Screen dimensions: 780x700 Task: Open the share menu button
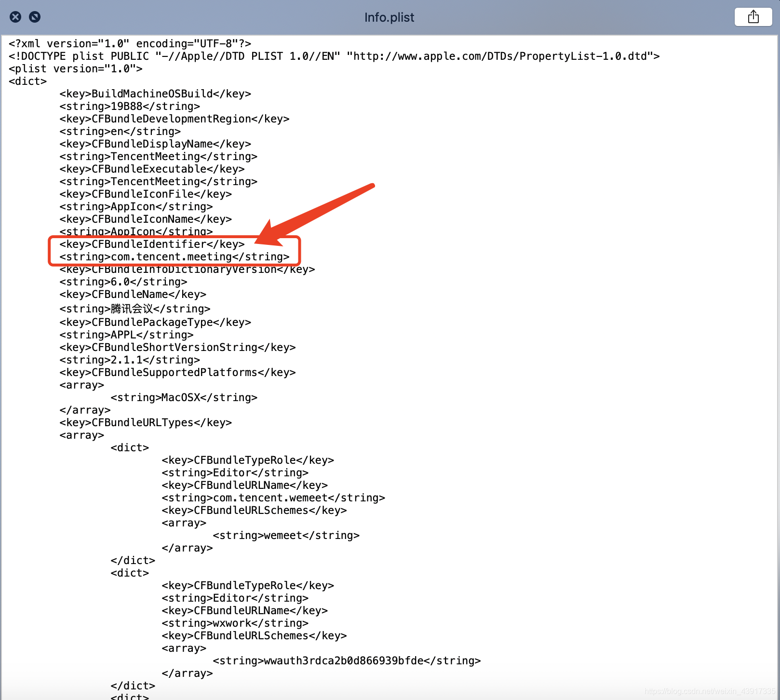753,17
